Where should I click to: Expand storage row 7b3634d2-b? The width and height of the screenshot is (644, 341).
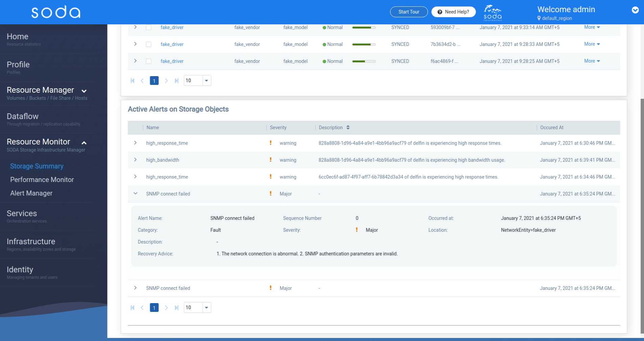pyautogui.click(x=135, y=44)
